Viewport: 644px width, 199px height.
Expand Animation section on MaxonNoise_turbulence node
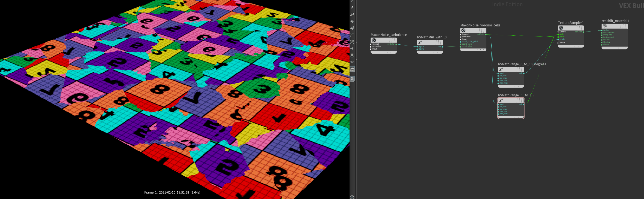(x=371, y=47)
